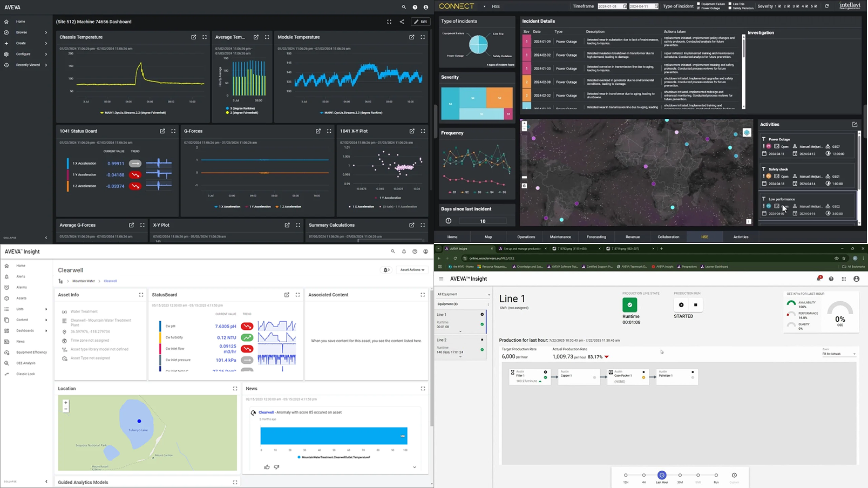Follow the Mountain Water breadcrumb link
Viewport: 868px width, 488px height.
(x=84, y=281)
